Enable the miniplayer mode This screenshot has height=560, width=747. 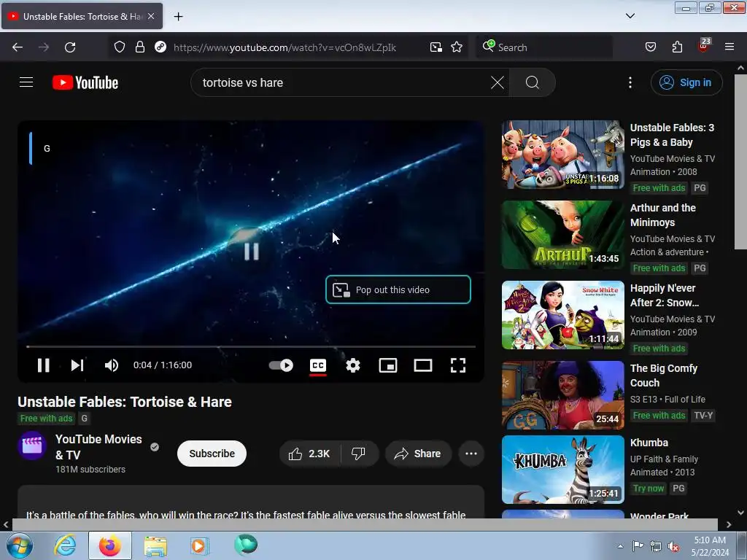pos(388,365)
